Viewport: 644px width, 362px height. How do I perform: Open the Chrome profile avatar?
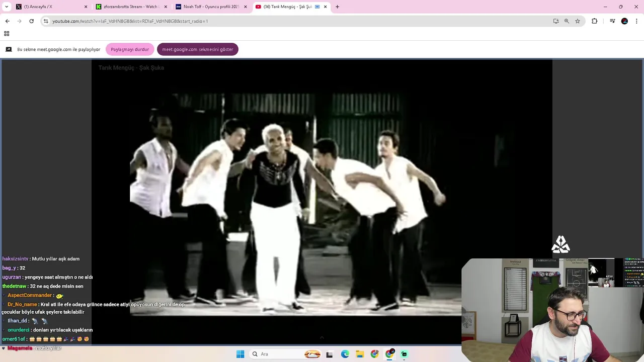click(624, 21)
